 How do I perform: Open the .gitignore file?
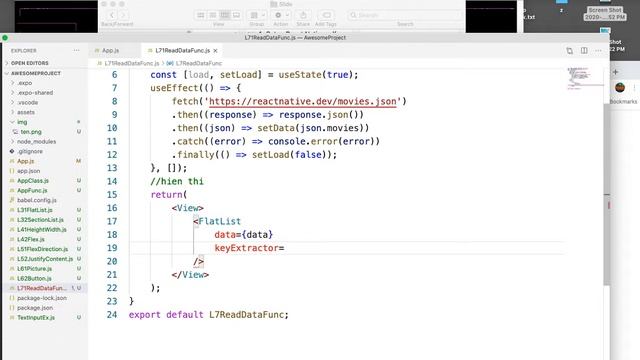[x=29, y=151]
